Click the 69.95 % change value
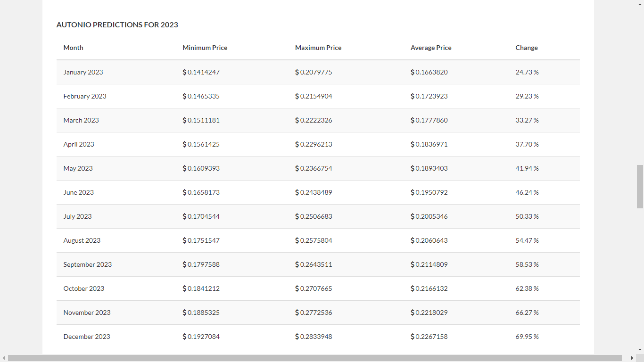The height and width of the screenshot is (362, 644). pos(527,337)
